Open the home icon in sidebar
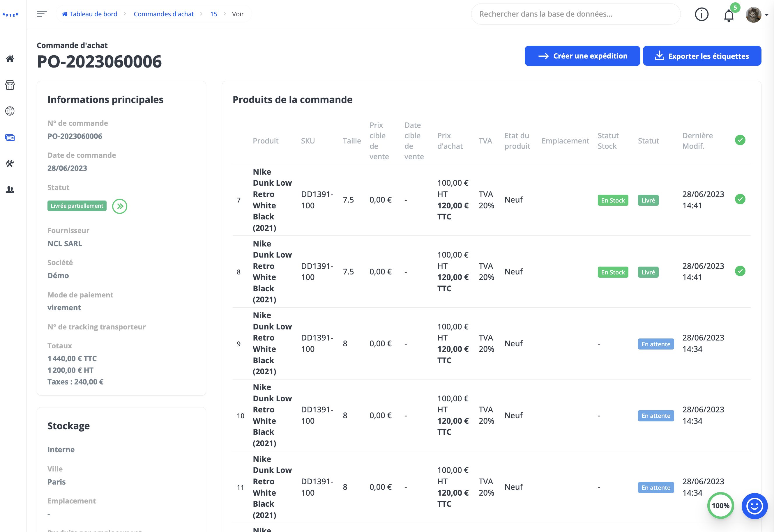 (10, 59)
